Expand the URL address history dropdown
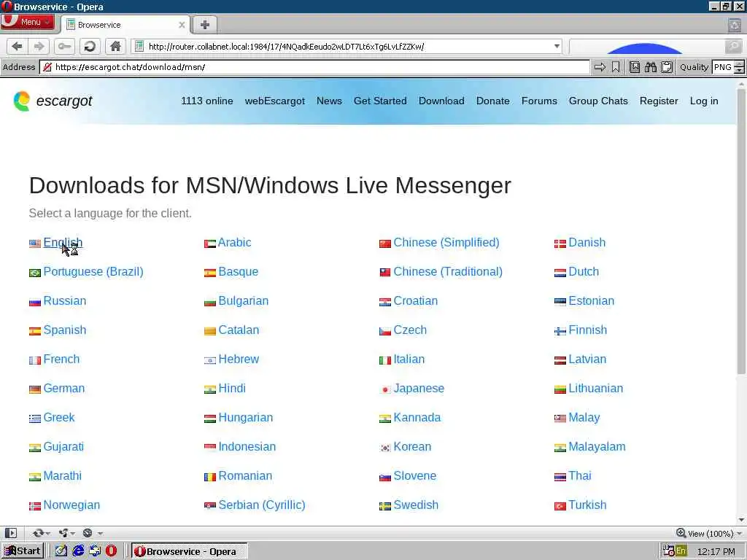Screen dimensions: 747x560 pyautogui.click(x=557, y=46)
